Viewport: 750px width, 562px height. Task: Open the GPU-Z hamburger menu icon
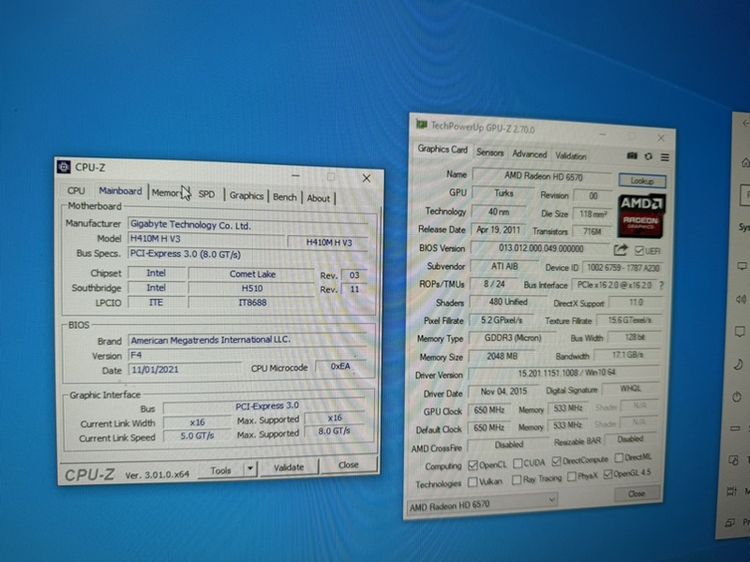(x=665, y=157)
